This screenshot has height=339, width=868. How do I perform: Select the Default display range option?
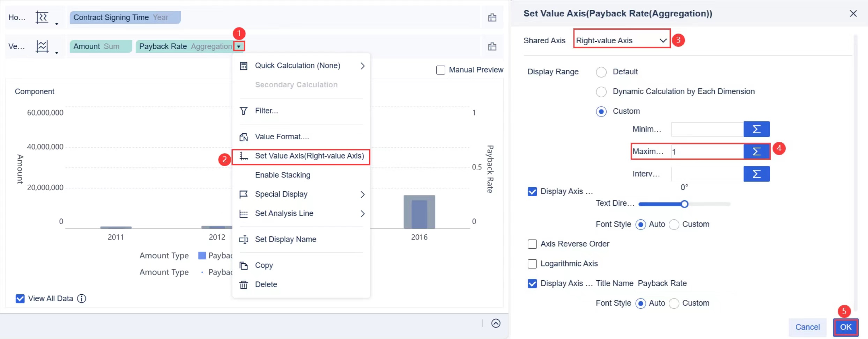coord(601,72)
